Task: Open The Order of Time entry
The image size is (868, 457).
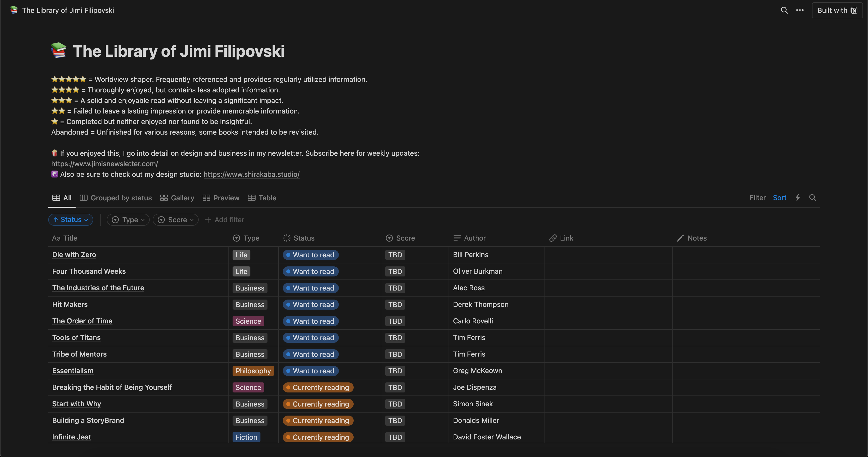Action: pyautogui.click(x=82, y=321)
